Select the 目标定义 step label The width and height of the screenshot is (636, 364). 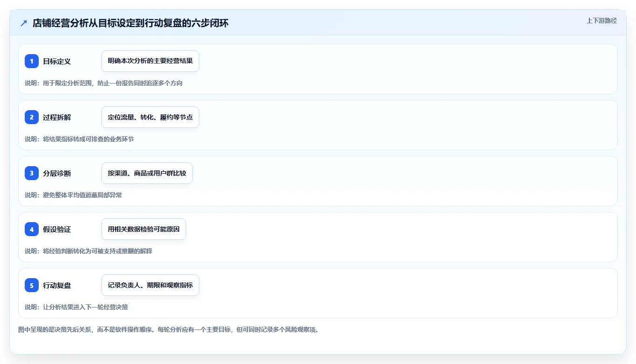pyautogui.click(x=57, y=61)
